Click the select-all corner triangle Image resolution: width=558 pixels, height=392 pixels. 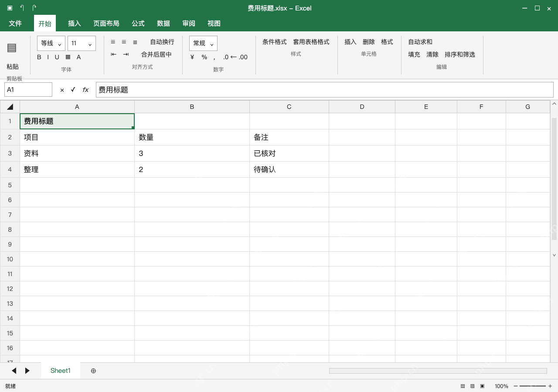(x=10, y=107)
